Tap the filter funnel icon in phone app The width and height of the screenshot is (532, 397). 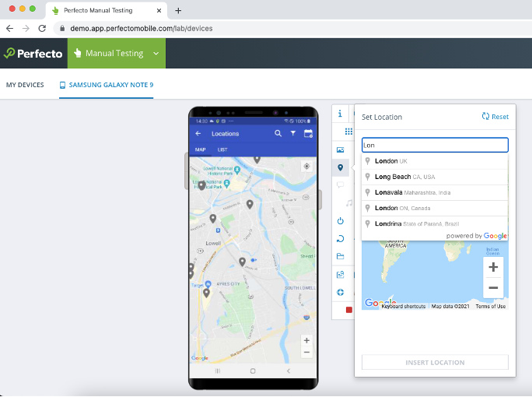pyautogui.click(x=292, y=133)
